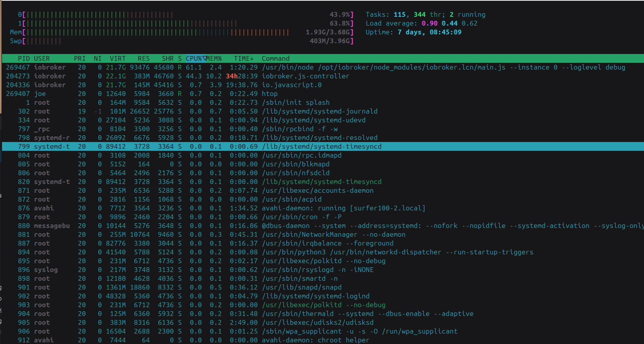
Task: Click the MEM% column header
Action: (214, 58)
